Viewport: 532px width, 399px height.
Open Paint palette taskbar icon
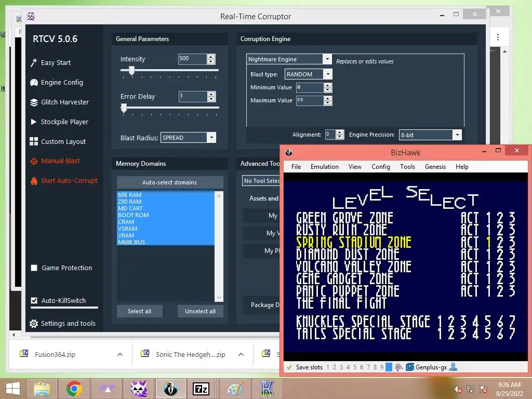(x=235, y=389)
